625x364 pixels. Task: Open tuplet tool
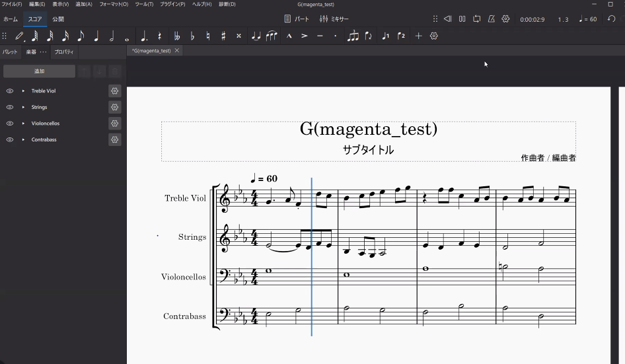[x=353, y=36]
